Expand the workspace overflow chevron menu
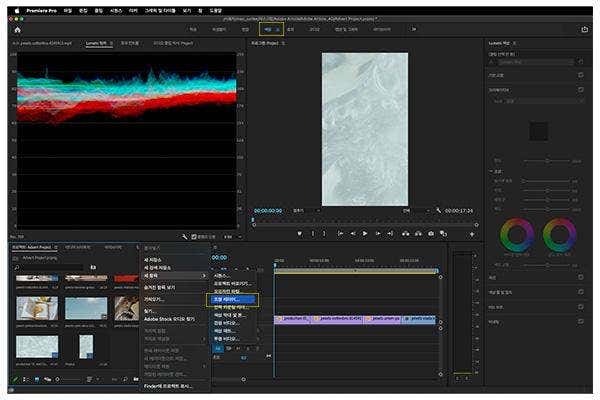Screen dimensions: 600x400 (x=414, y=29)
